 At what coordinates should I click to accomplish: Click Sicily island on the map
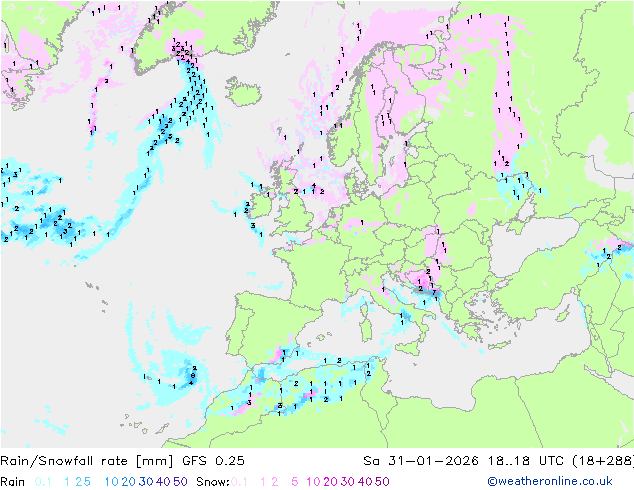409,349
